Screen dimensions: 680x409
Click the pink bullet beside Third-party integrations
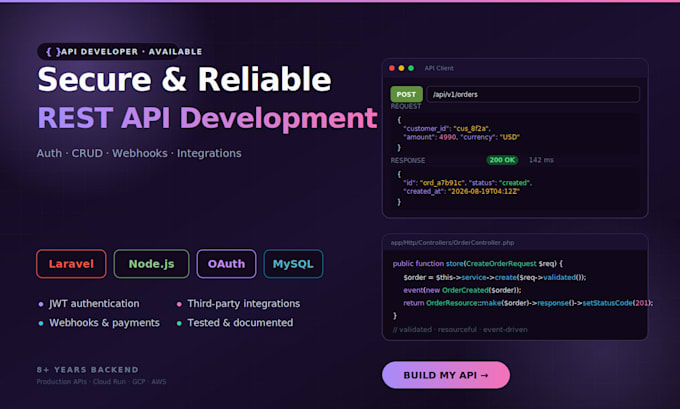coord(179,304)
